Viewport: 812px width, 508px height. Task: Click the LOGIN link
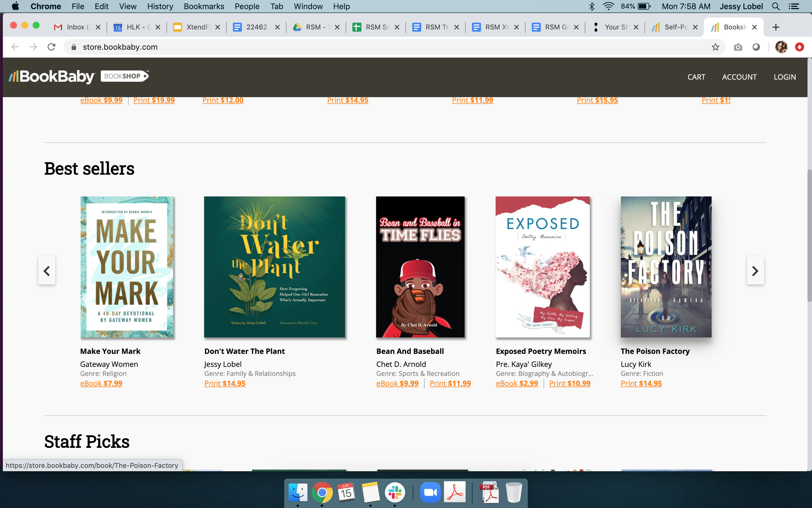click(x=784, y=77)
